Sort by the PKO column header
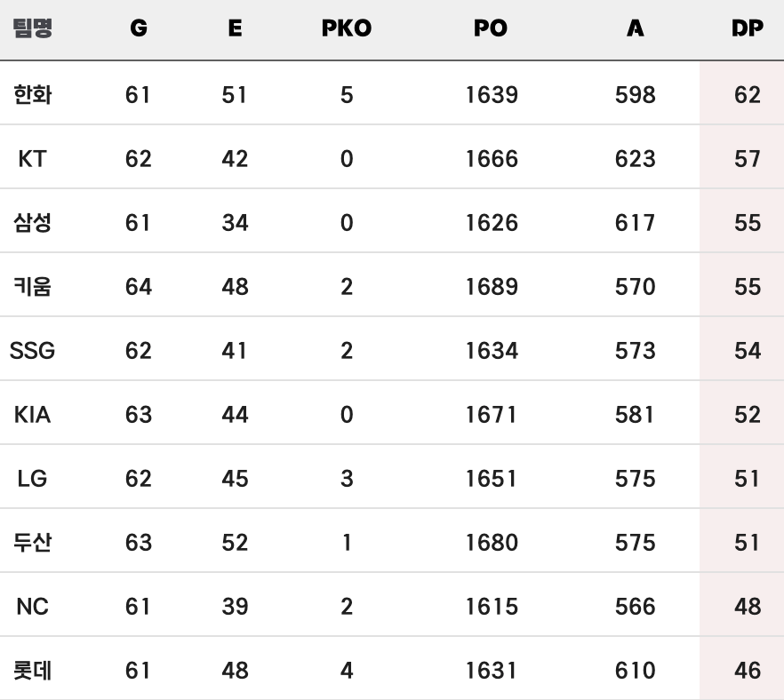 tap(347, 28)
